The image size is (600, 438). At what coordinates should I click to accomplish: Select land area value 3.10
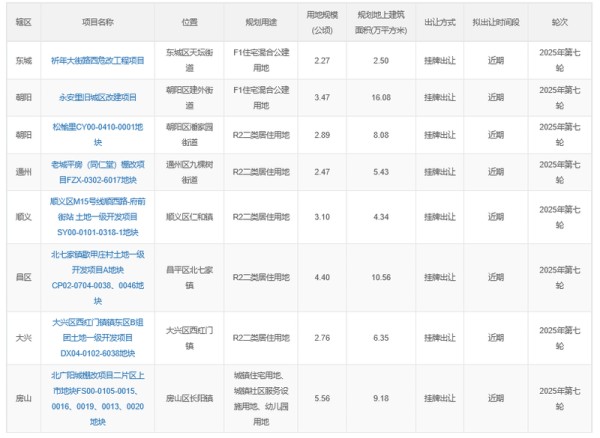[322, 217]
